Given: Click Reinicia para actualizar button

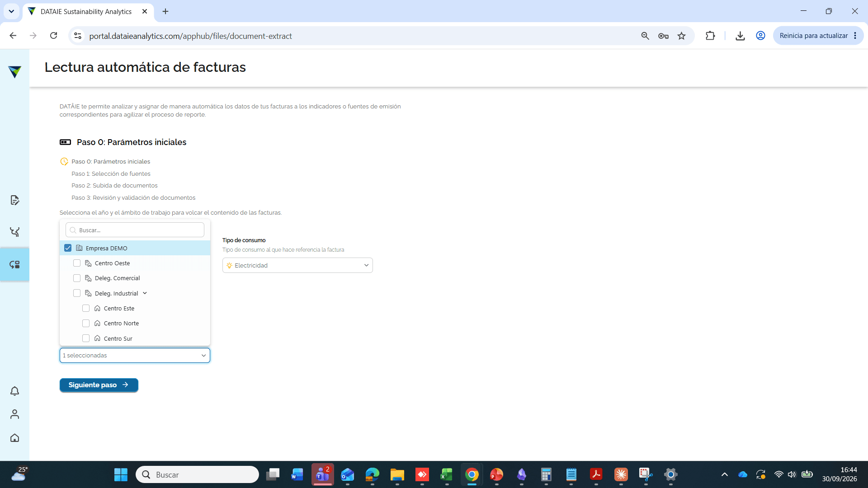Looking at the screenshot, I should pos(814,36).
